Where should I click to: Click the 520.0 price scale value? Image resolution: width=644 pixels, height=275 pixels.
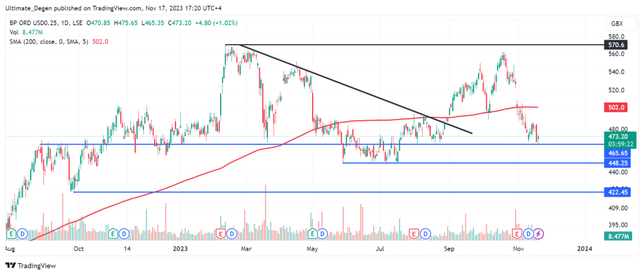616,91
